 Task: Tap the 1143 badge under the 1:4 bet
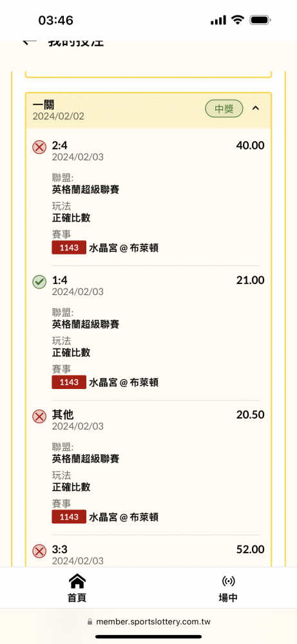click(69, 383)
